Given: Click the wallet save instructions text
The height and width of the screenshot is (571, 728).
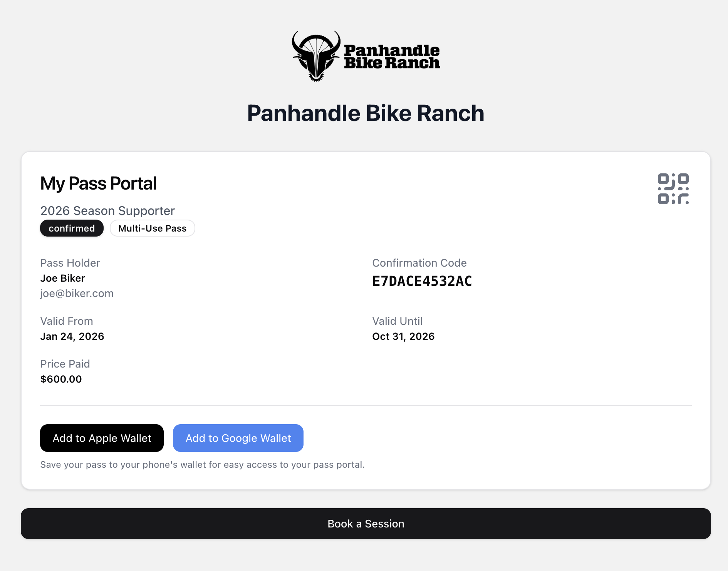Looking at the screenshot, I should coord(202,465).
